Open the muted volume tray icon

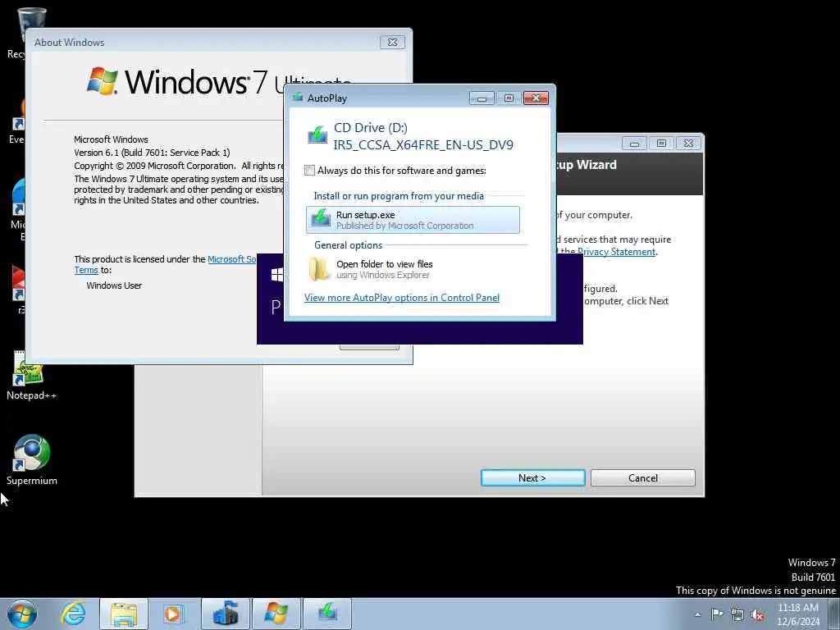(757, 615)
